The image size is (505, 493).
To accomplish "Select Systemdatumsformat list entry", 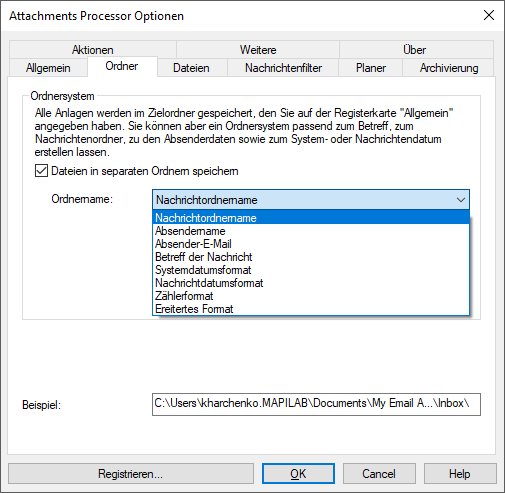I will click(311, 270).
